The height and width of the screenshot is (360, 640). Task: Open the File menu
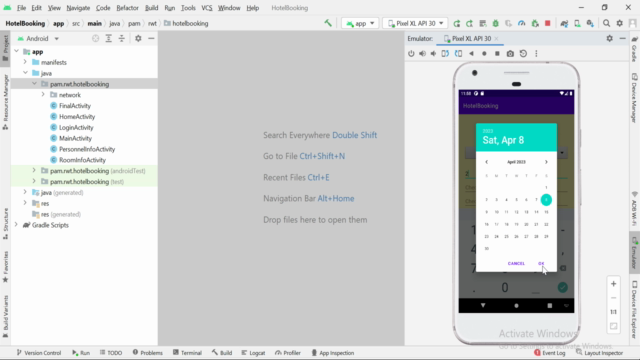click(x=21, y=8)
